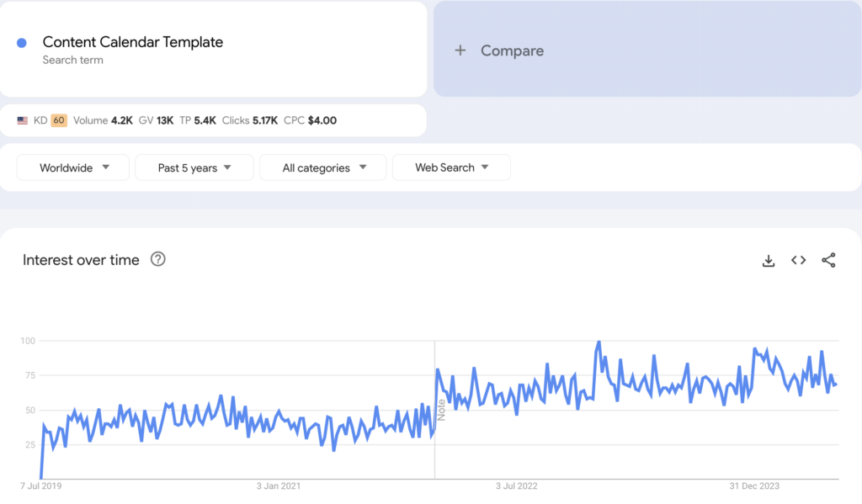Click the GV 13K metric
862x504 pixels.
point(156,120)
